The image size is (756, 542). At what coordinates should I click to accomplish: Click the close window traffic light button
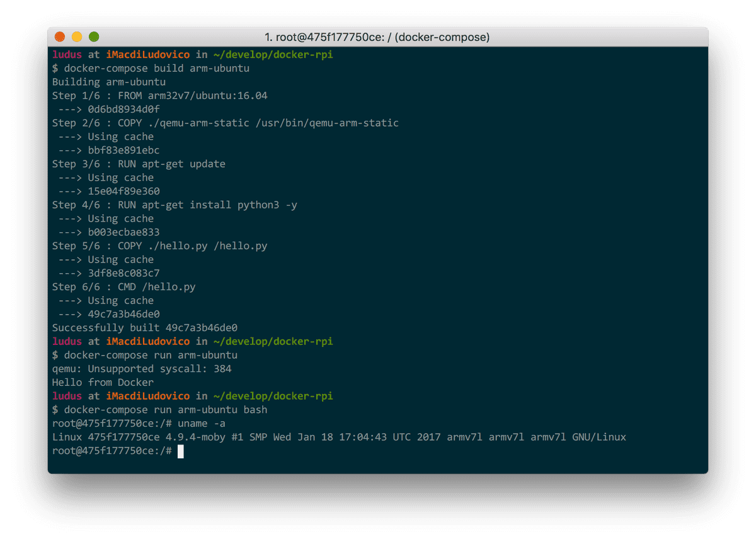[x=60, y=37]
